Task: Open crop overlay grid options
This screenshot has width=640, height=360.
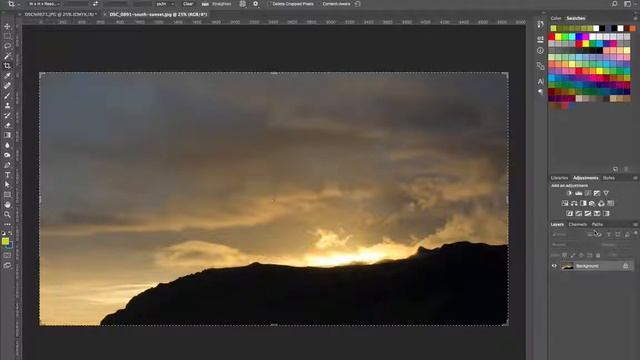Action: coord(242,4)
